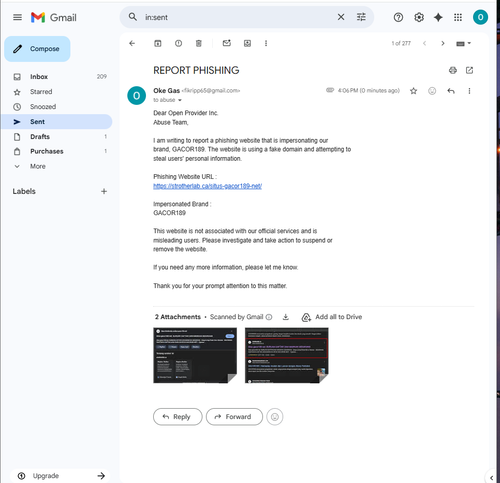The height and width of the screenshot is (483, 500).
Task: Open the main menu hamburger icon
Action: pyautogui.click(x=17, y=17)
